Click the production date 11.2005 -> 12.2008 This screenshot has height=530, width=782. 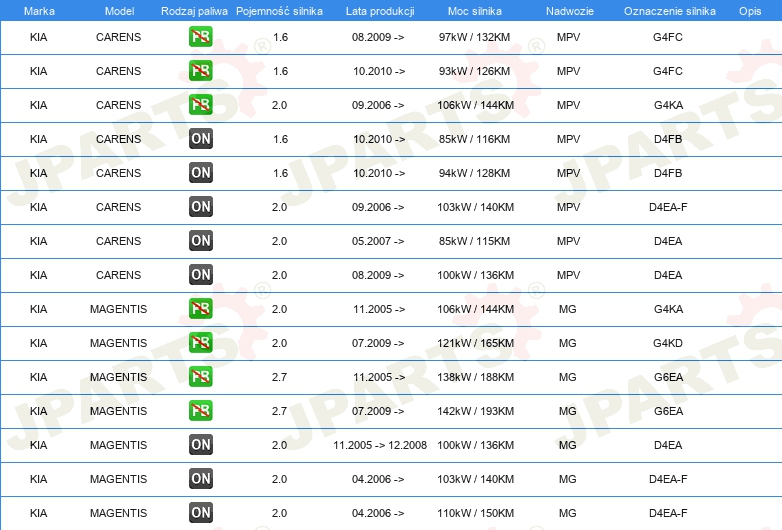pos(380,445)
